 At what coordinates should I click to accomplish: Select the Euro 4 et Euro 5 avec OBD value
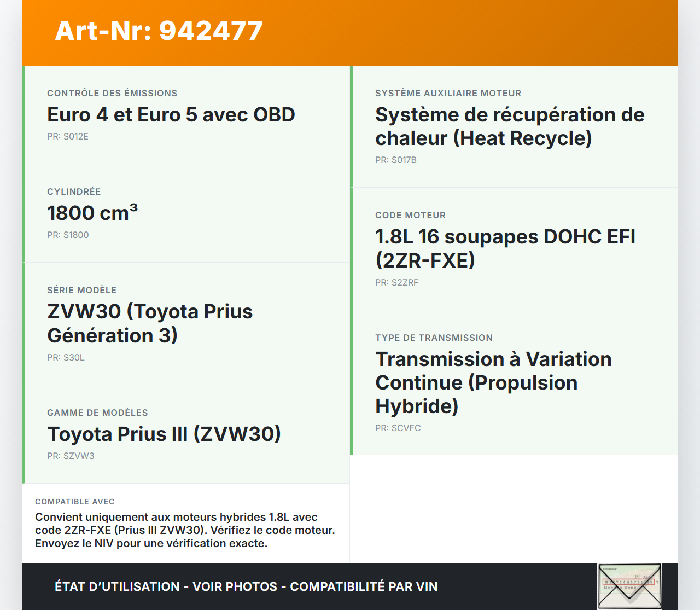[171, 115]
